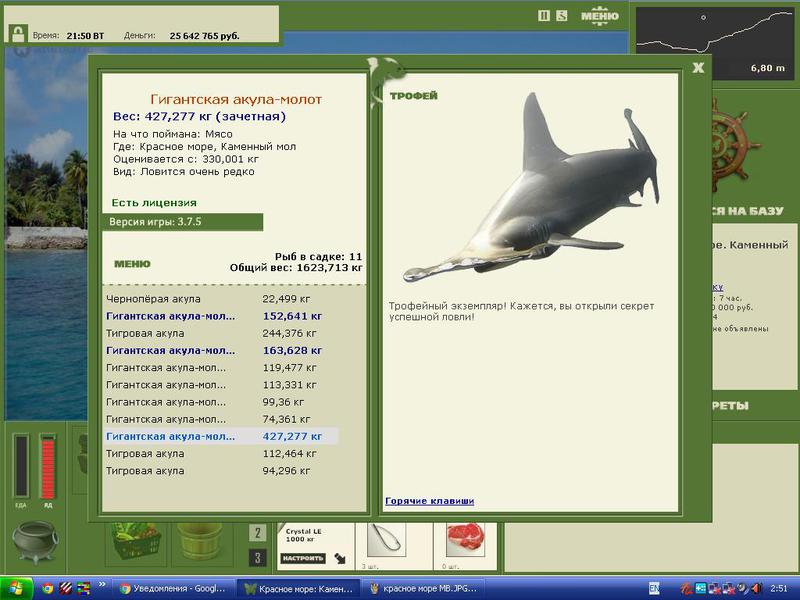The width and height of the screenshot is (800, 600).
Task: Click the НАСТРОИТЬ button for Crystal LE
Action: coord(303,558)
